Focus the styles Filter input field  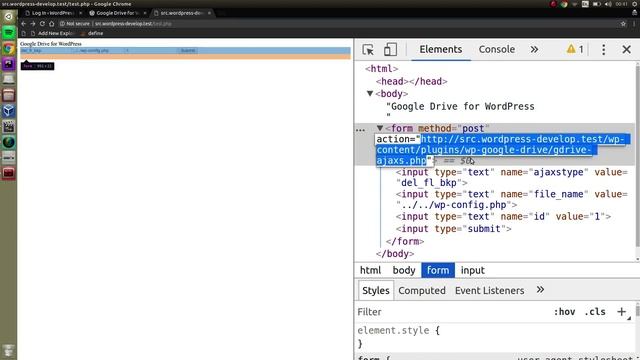(x=451, y=312)
